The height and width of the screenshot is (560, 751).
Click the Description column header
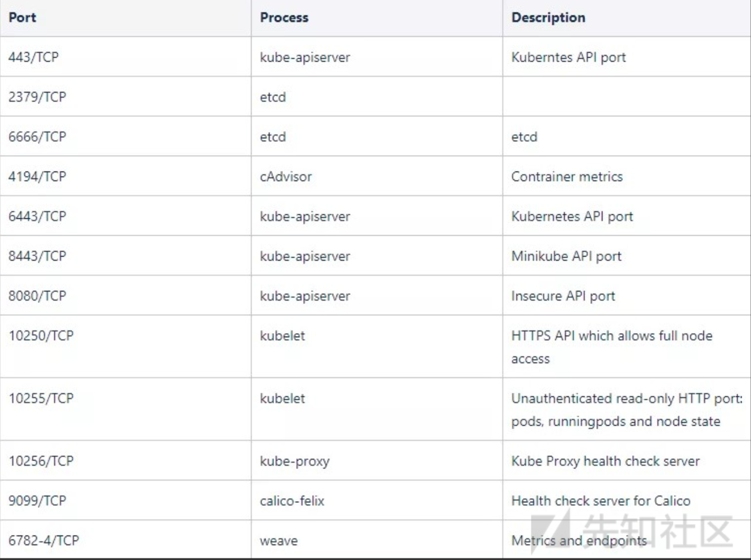[548, 18]
